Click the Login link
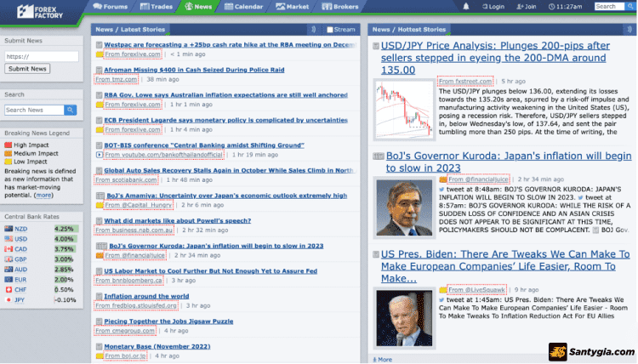 coord(493,7)
